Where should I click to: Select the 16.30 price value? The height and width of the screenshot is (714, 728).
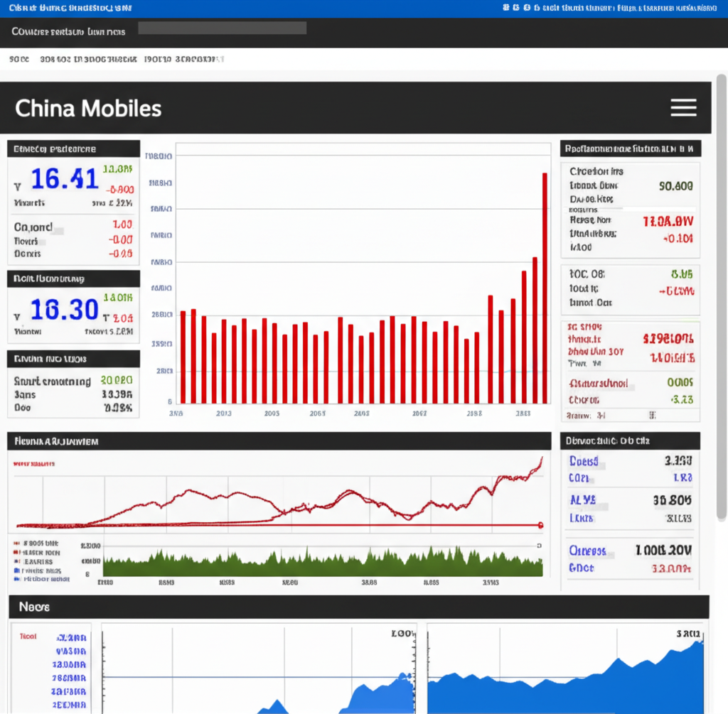pyautogui.click(x=64, y=310)
